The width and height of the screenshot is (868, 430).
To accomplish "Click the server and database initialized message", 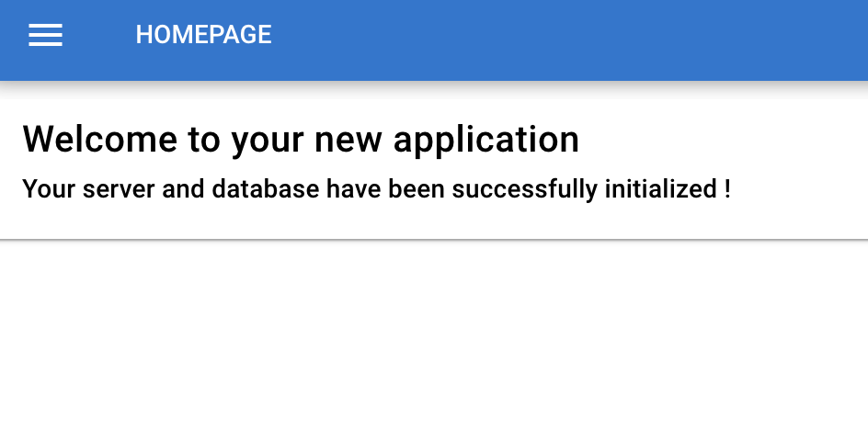I will (x=376, y=189).
